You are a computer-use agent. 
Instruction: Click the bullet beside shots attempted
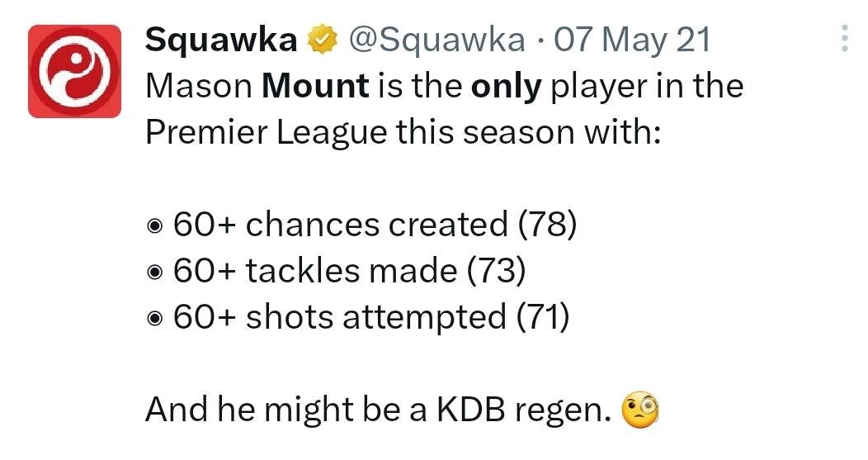pos(155,317)
